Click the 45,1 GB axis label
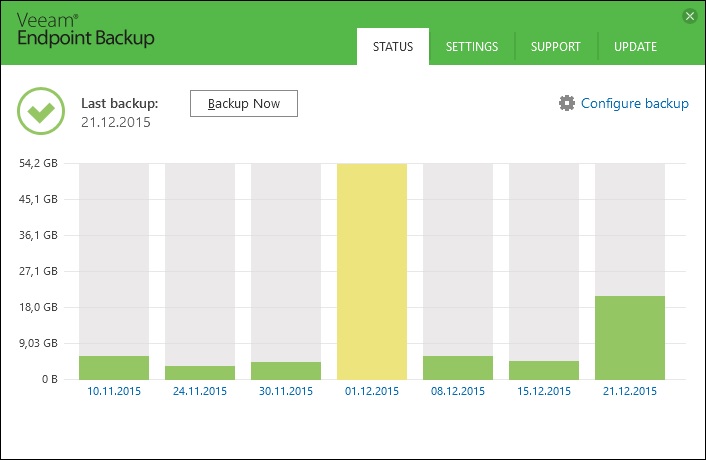Image resolution: width=706 pixels, height=460 pixels. coord(38,199)
